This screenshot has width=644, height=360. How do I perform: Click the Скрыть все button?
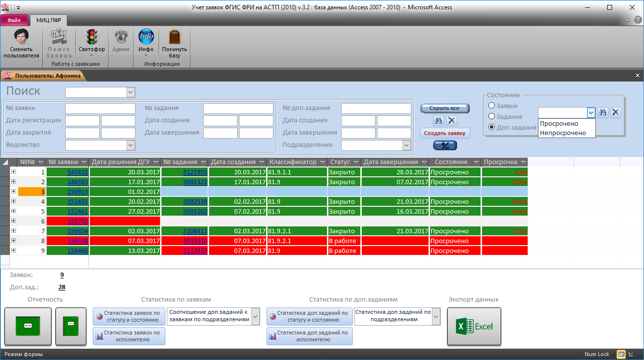click(x=444, y=108)
